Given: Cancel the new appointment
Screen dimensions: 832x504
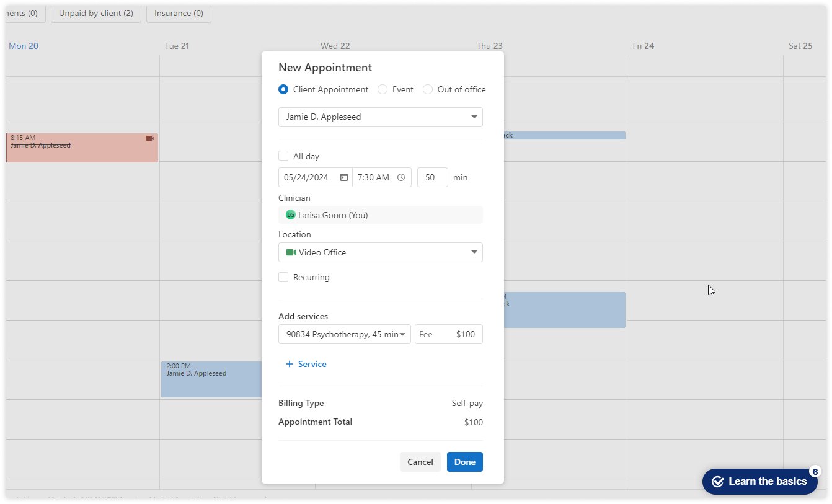Looking at the screenshot, I should (420, 462).
